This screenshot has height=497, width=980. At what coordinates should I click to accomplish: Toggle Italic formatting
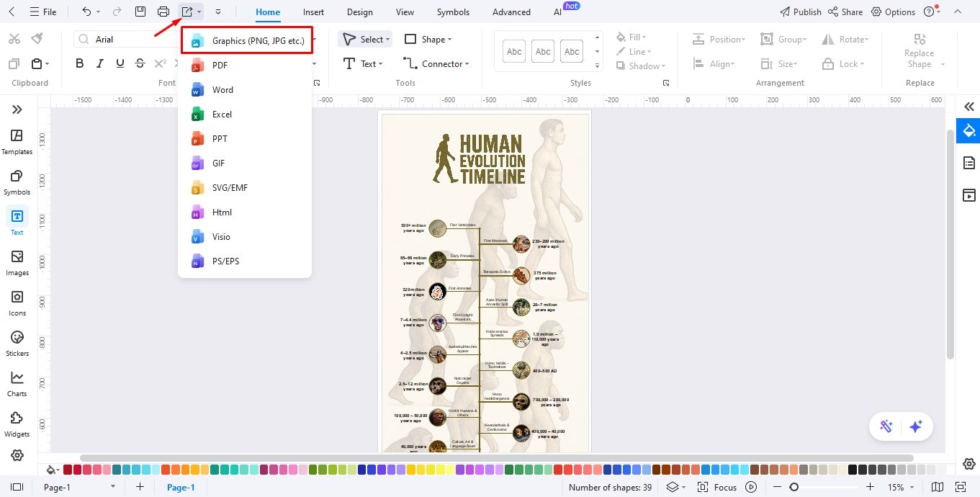pyautogui.click(x=100, y=64)
